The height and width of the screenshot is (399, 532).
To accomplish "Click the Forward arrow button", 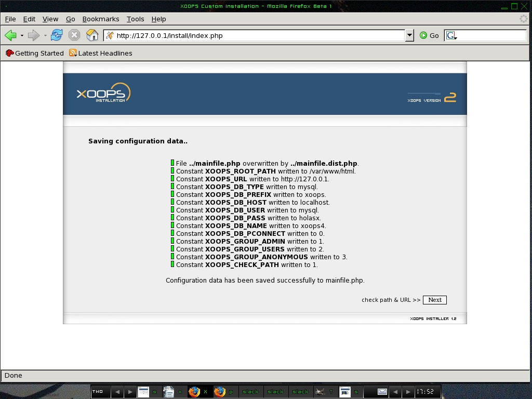I will [x=34, y=35].
